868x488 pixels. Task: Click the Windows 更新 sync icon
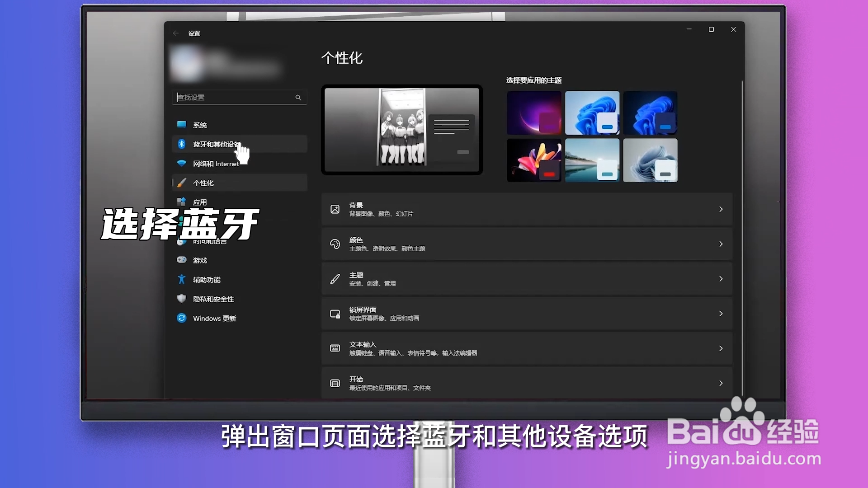pyautogui.click(x=182, y=318)
